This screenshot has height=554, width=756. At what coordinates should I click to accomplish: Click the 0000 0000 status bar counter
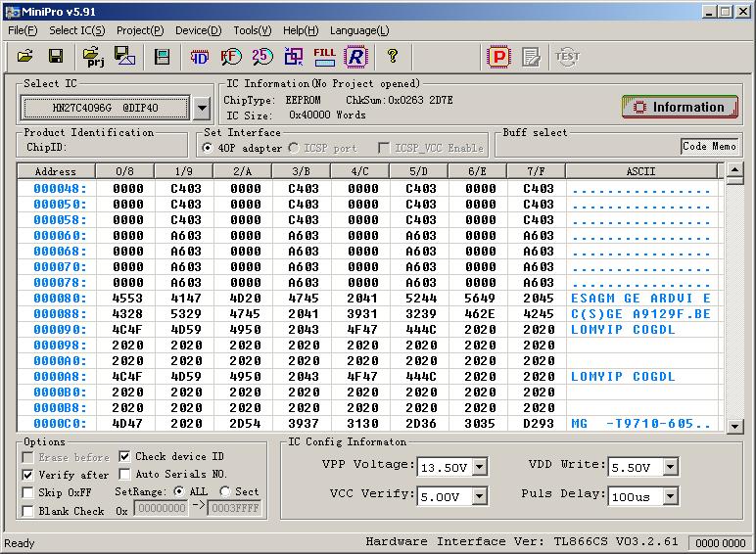[721, 543]
